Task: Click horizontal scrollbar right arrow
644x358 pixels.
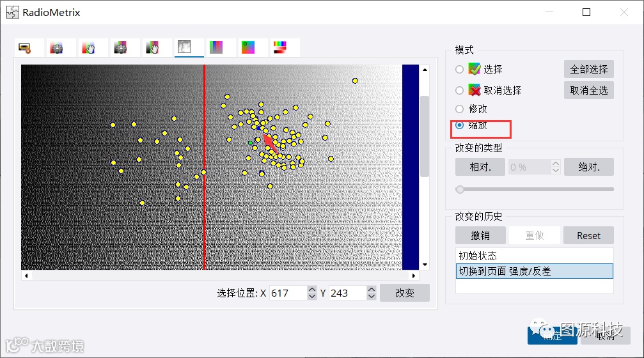Action: coord(414,276)
